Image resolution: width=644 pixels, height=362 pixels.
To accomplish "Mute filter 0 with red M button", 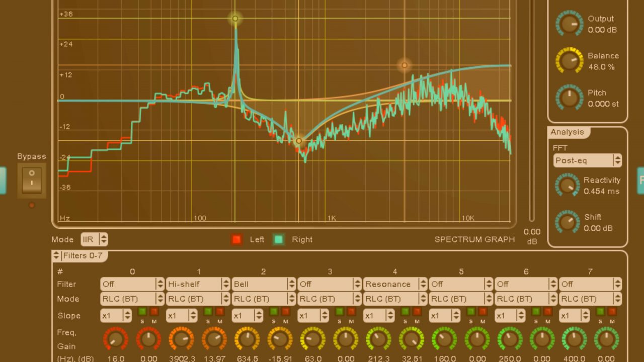I will click(154, 312).
